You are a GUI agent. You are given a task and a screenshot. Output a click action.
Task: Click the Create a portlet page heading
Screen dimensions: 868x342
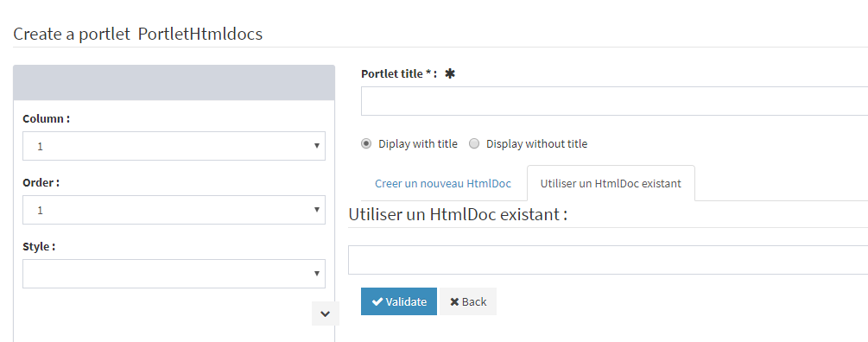pos(138,34)
